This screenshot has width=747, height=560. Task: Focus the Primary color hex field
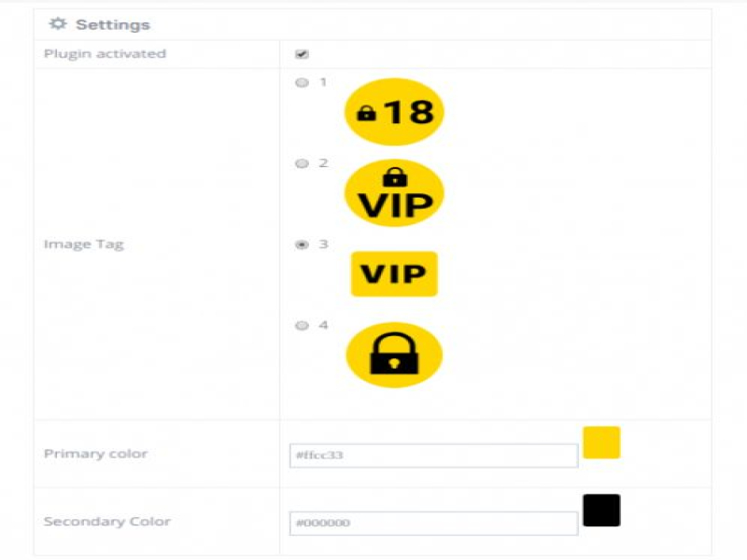[x=433, y=455]
